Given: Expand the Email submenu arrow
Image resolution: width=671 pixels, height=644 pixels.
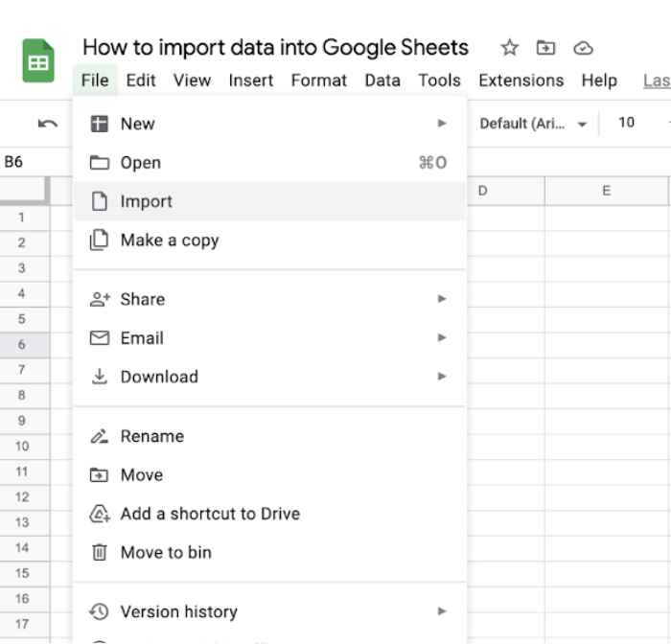Looking at the screenshot, I should pyautogui.click(x=442, y=337).
